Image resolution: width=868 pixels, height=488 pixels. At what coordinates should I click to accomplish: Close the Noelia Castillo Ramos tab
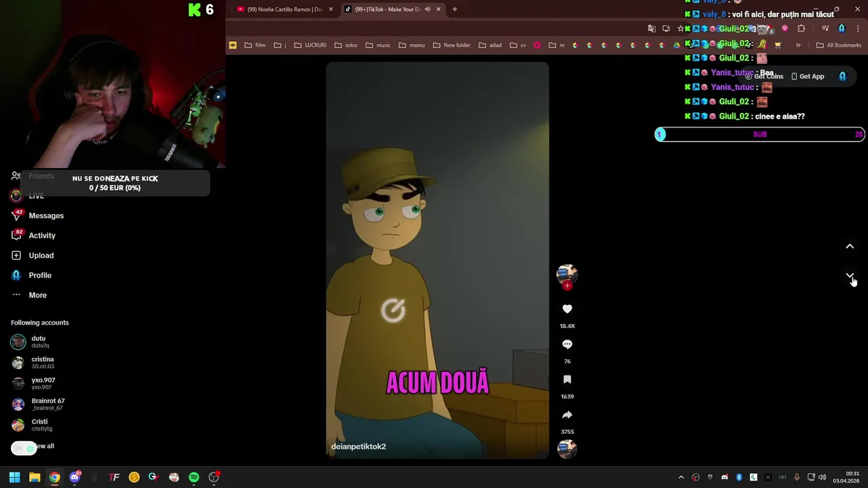tap(331, 9)
